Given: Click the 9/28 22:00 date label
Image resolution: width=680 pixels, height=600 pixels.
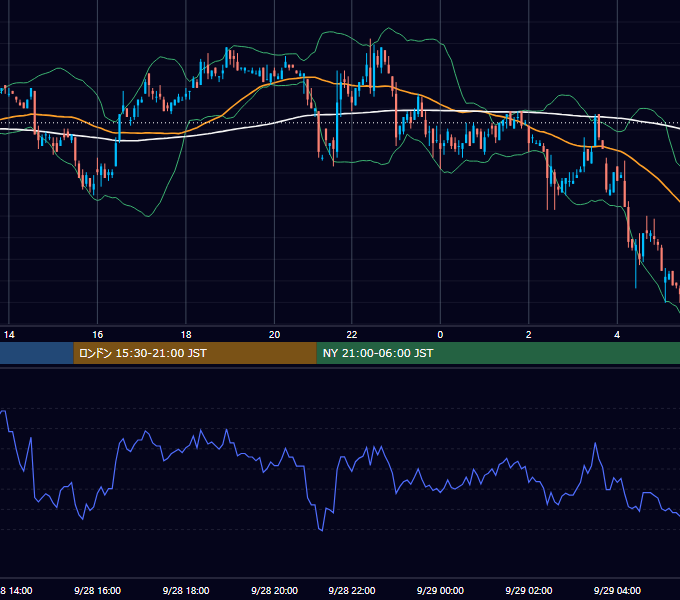Looking at the screenshot, I should coord(352,591).
